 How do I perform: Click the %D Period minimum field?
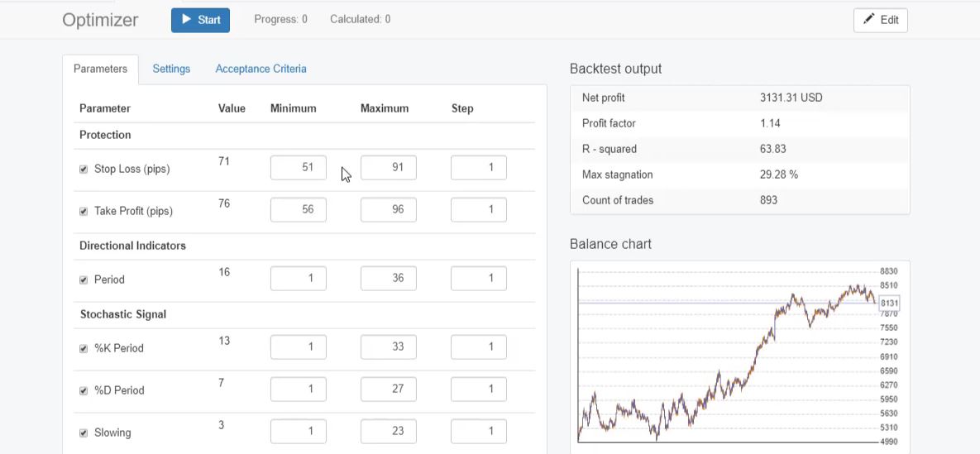pyautogui.click(x=298, y=389)
